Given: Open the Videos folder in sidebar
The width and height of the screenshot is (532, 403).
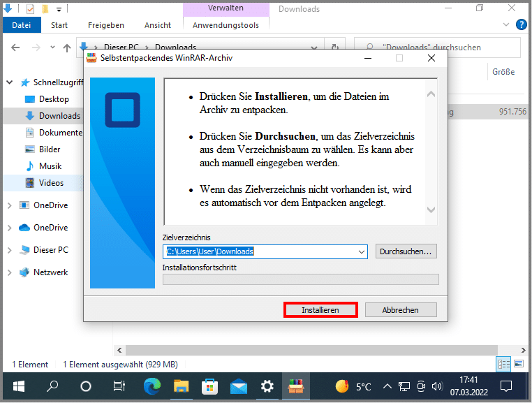Looking at the screenshot, I should click(x=51, y=183).
